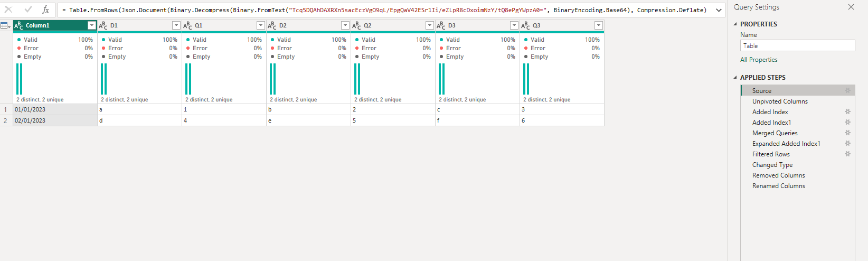
Task: Open settings gear for Merged Queries step
Action: [847, 133]
